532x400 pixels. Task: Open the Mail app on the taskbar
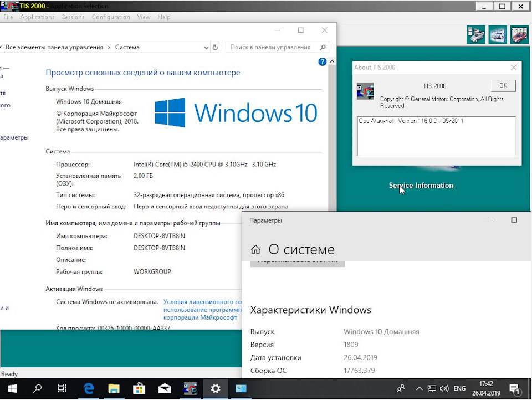(165, 388)
